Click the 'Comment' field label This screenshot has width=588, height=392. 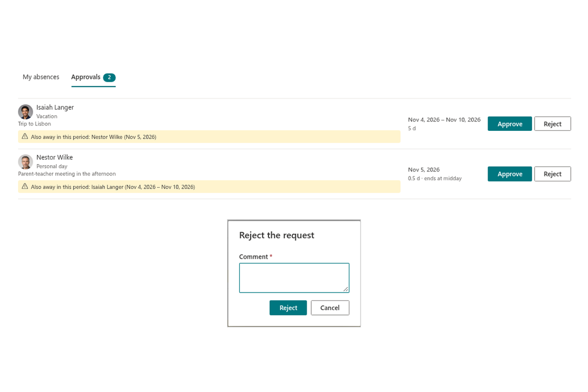[x=253, y=257]
